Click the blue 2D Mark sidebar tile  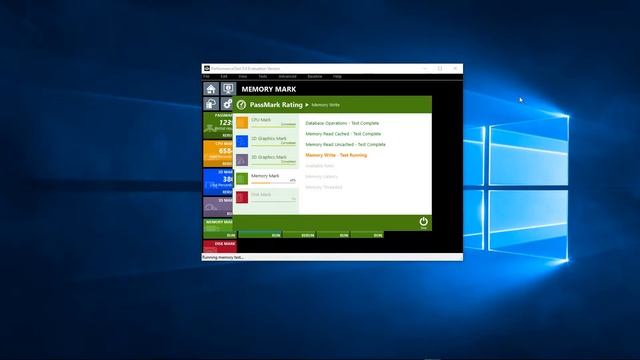(218, 182)
